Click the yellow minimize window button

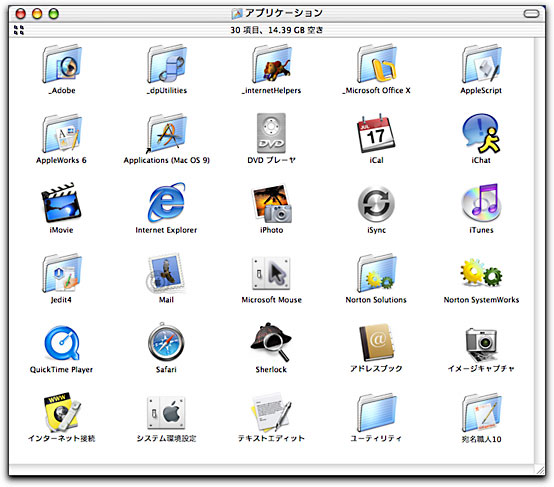[37, 14]
